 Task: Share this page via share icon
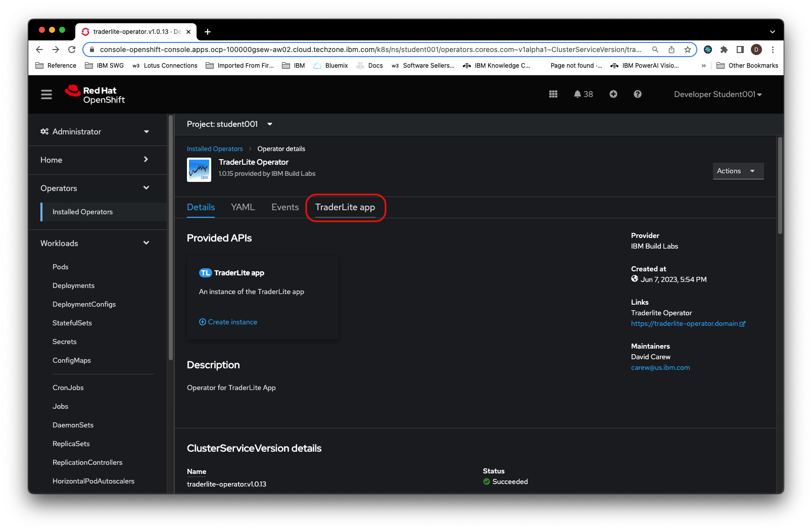tap(672, 50)
